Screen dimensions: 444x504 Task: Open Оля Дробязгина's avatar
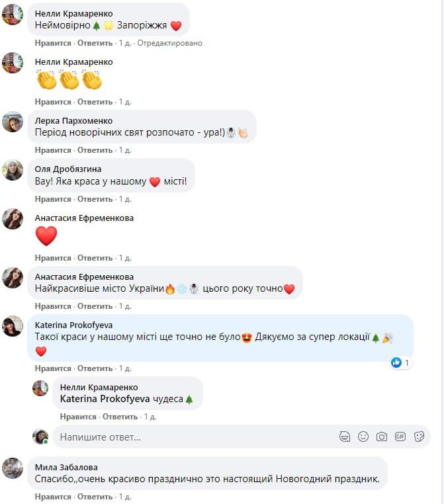tap(13, 170)
